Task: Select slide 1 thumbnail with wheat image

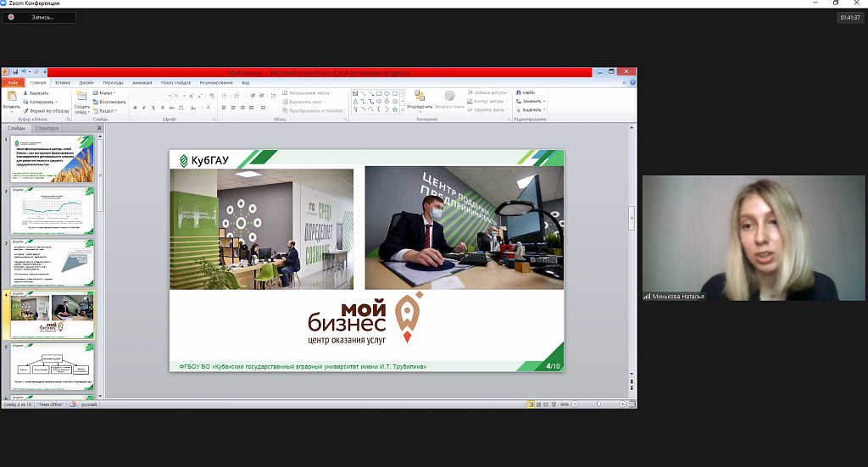Action: click(x=53, y=159)
